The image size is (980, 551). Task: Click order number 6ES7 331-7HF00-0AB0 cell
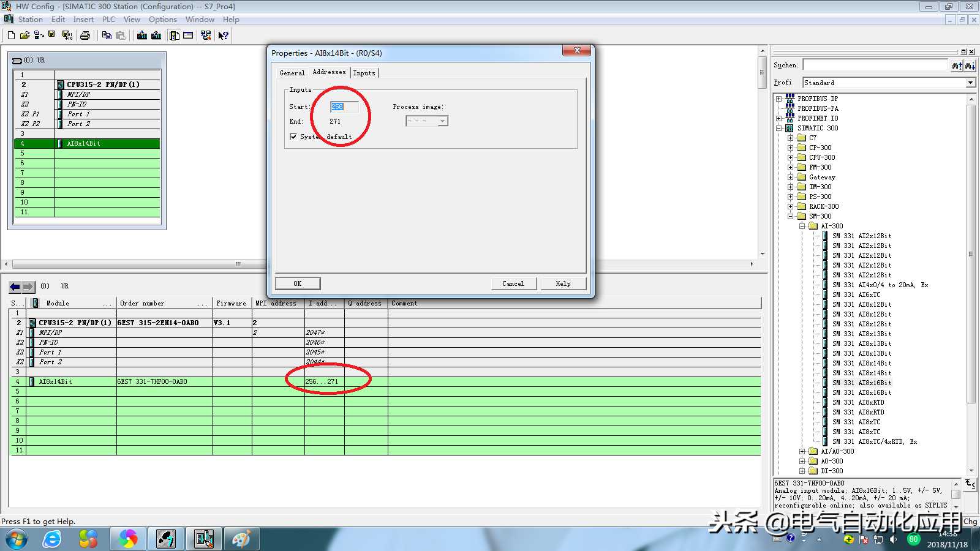coord(164,381)
